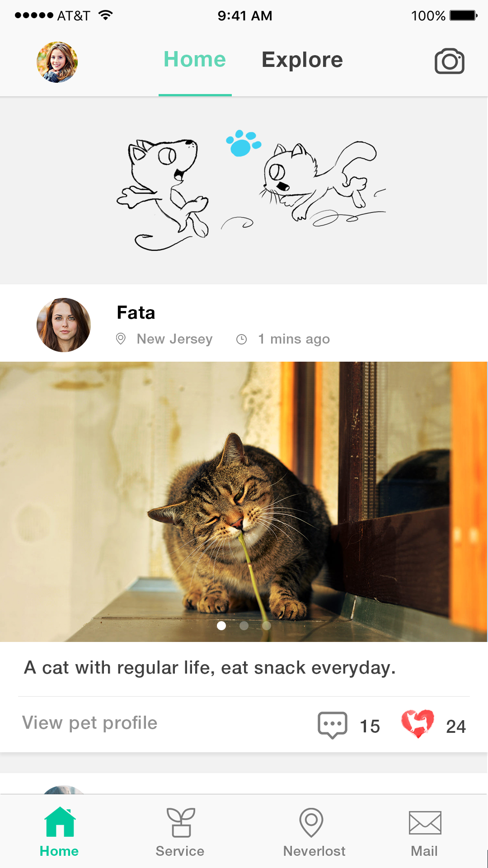
Task: Tap the location pin beside New Jersey
Action: point(121,339)
